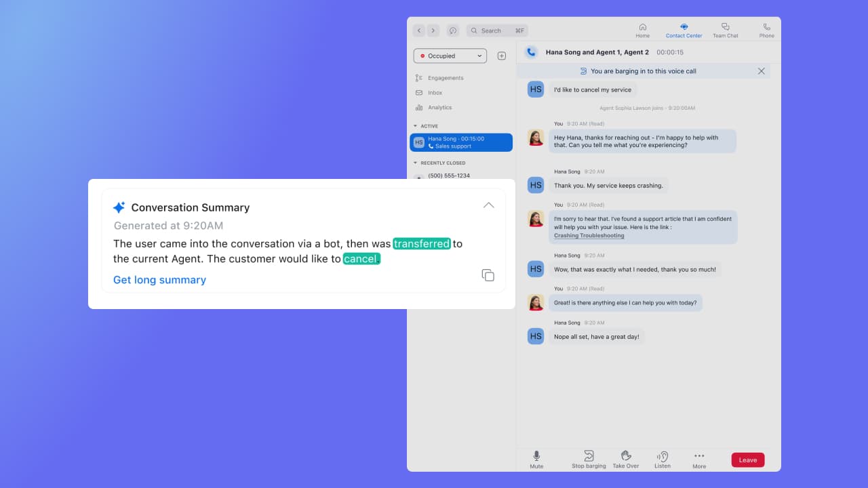Click the plus icon beside Occupied

[x=502, y=56]
